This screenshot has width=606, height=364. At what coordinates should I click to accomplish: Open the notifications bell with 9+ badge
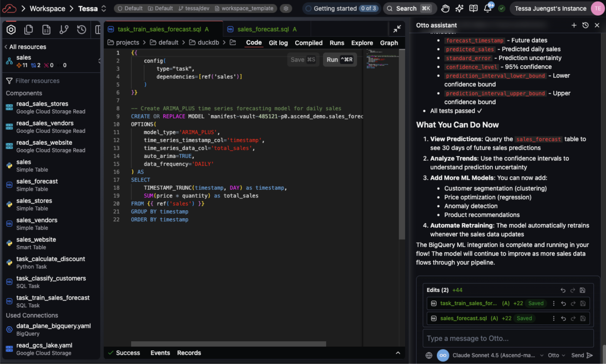click(488, 8)
